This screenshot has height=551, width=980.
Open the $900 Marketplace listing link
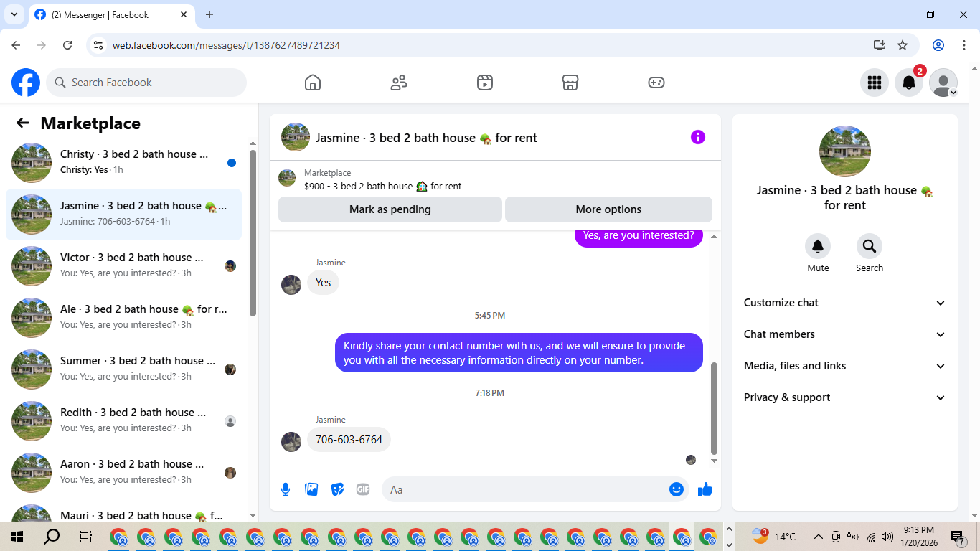coord(382,187)
